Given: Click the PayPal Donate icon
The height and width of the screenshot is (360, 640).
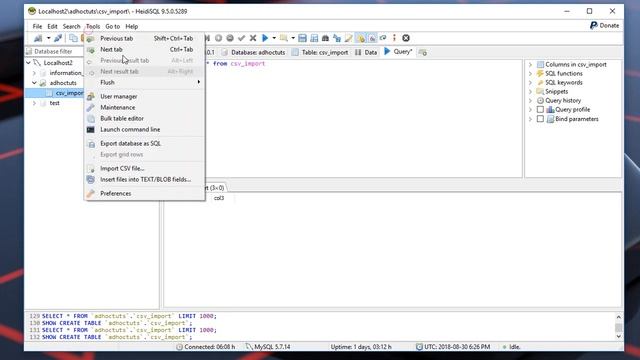Looking at the screenshot, I should click(x=593, y=25).
